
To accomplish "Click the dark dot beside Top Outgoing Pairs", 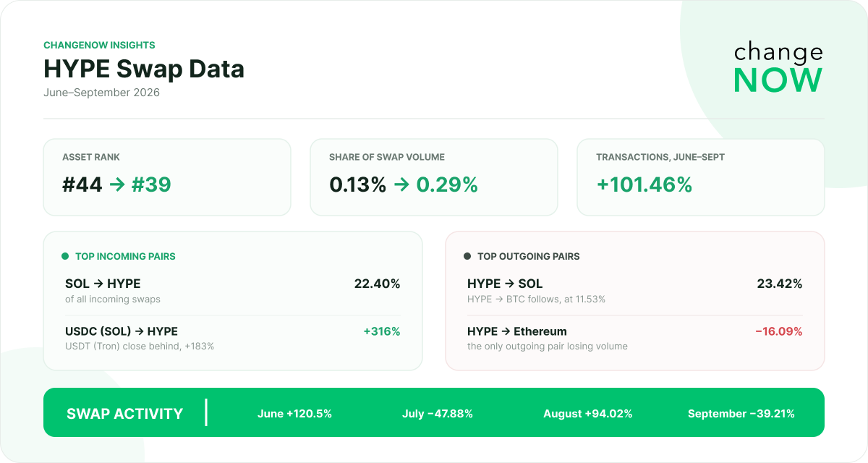I will [467, 256].
